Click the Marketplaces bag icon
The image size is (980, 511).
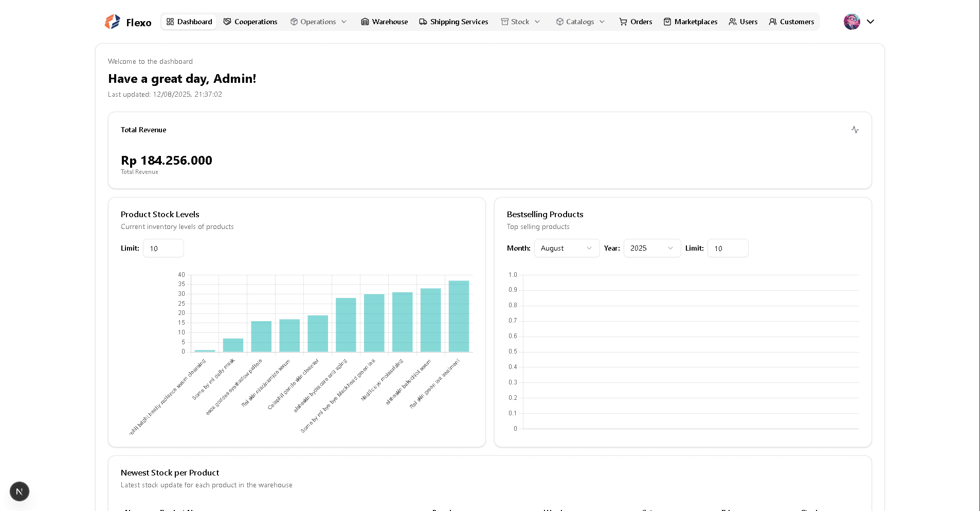click(666, 22)
